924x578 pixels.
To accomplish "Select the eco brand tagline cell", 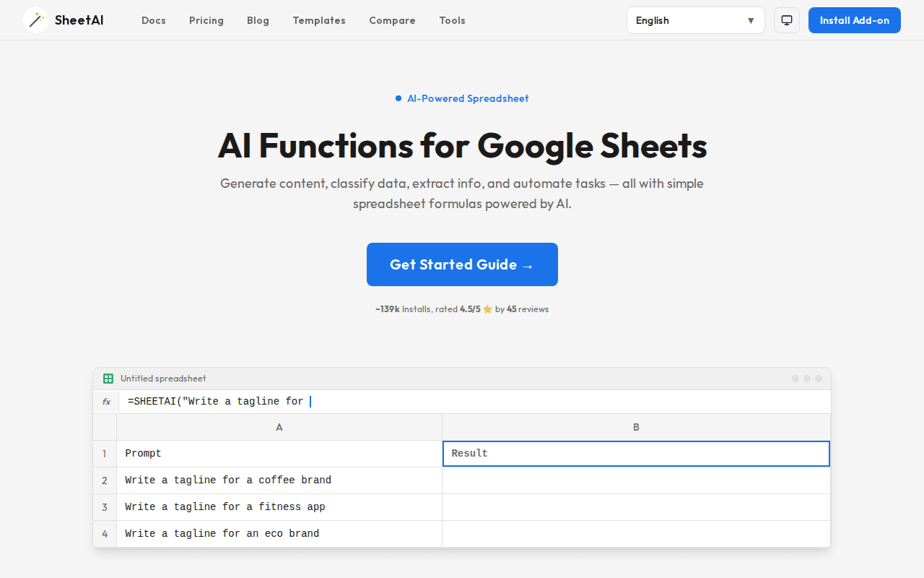I will [279, 534].
